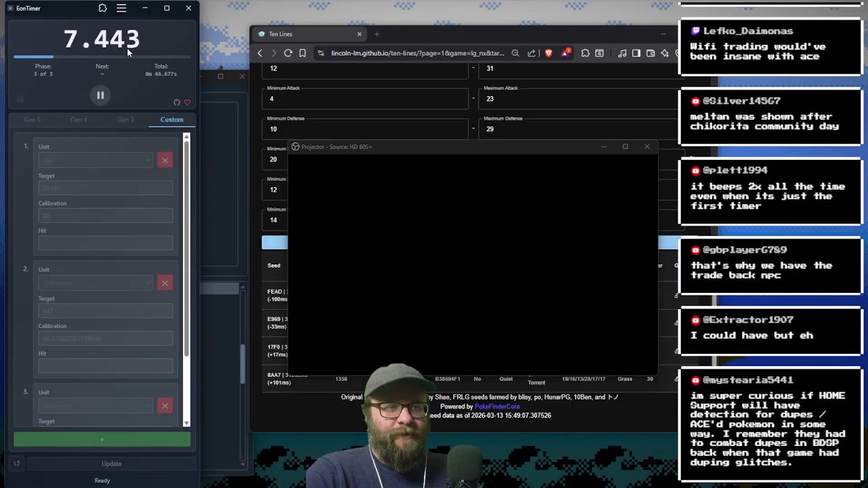Click the Target field of phase 1
The width and height of the screenshot is (868, 488).
[x=105, y=188]
